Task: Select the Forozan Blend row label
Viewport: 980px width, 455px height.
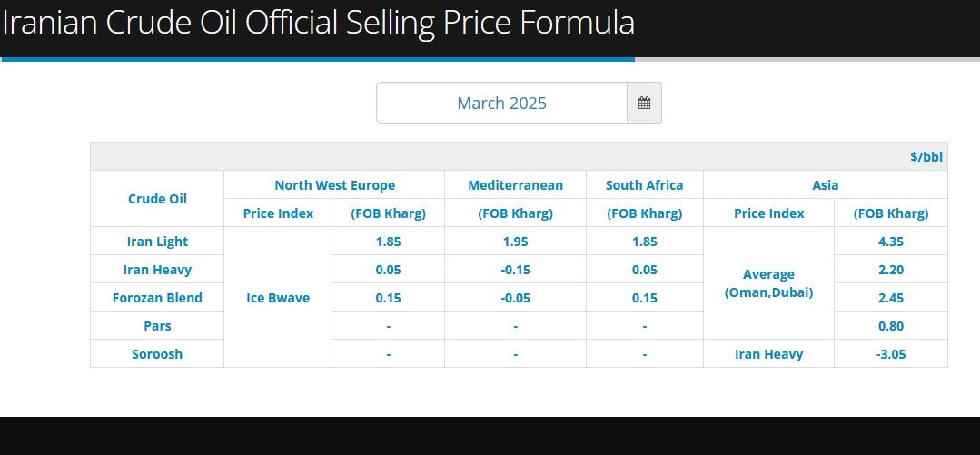Action: [157, 298]
